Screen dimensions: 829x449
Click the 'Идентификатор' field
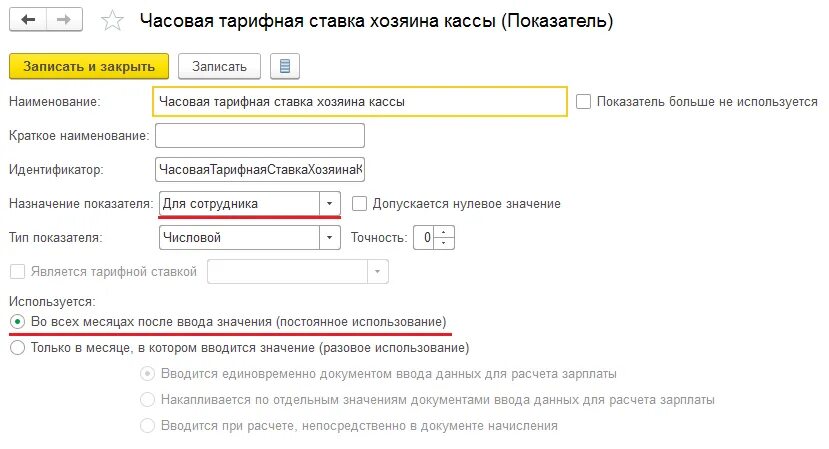coord(260,169)
